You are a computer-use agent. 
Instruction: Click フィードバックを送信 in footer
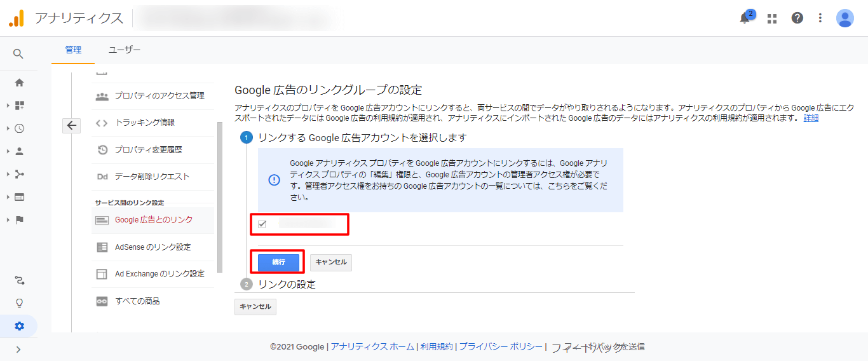[x=598, y=347]
